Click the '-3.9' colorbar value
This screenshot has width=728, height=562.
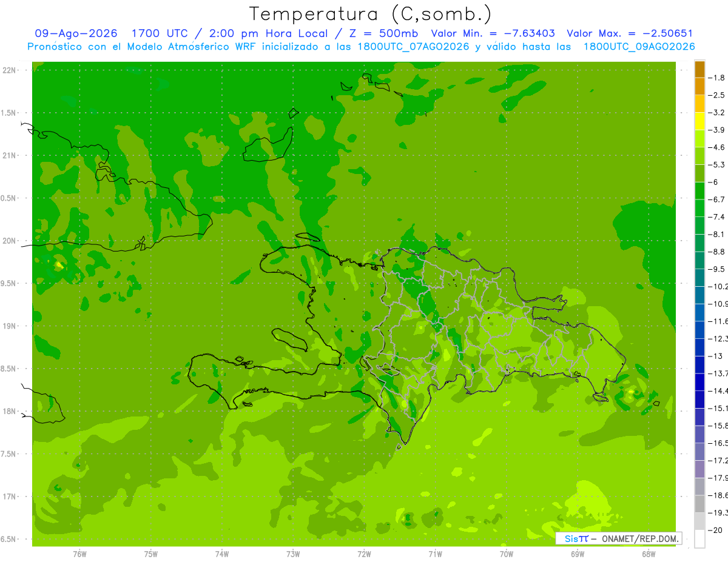point(717,130)
